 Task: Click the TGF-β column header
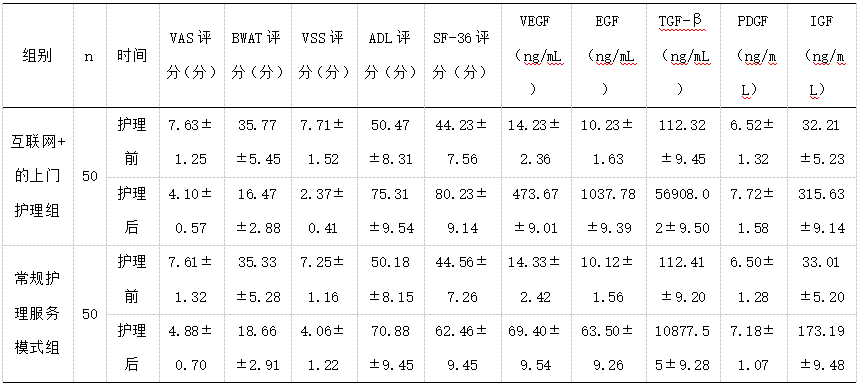[685, 55]
